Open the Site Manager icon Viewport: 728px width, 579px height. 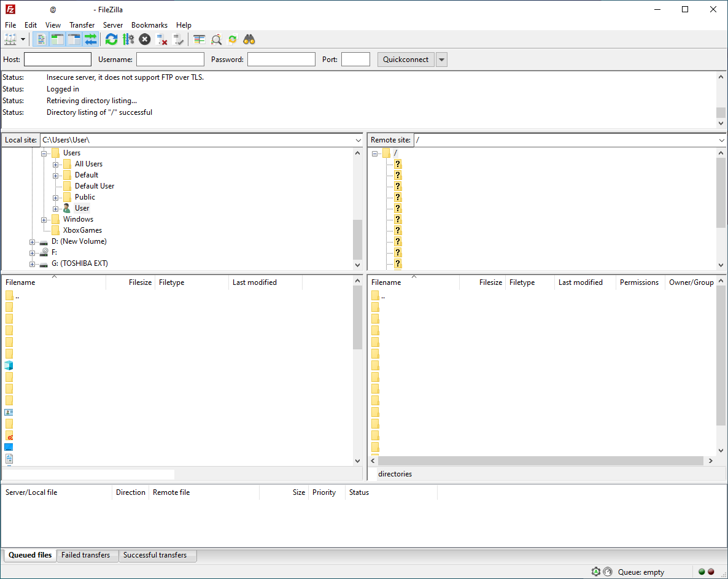(x=10, y=39)
